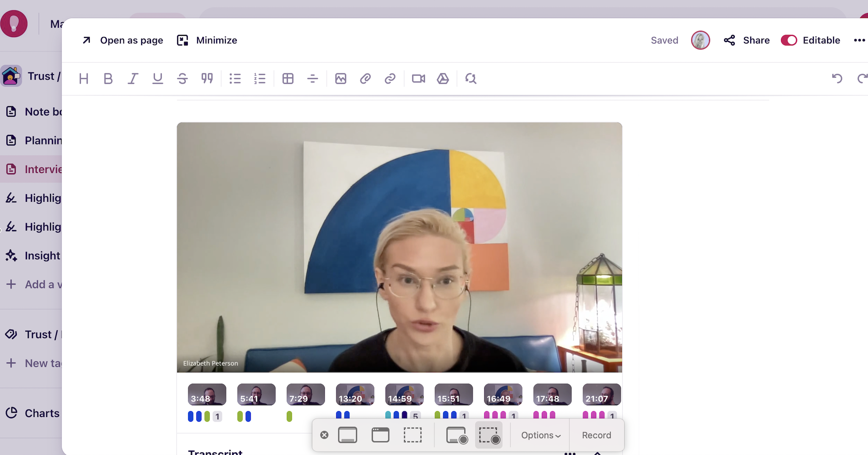
Task: Apply italic formatting
Action: [133, 79]
